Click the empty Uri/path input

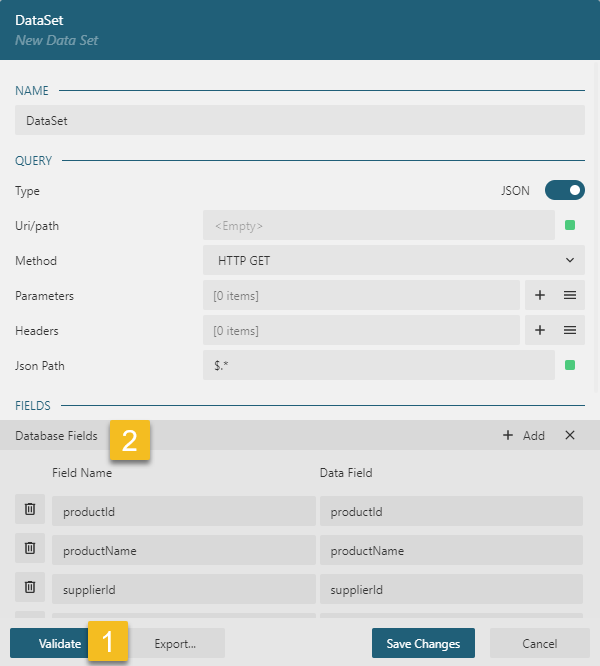pos(378,226)
